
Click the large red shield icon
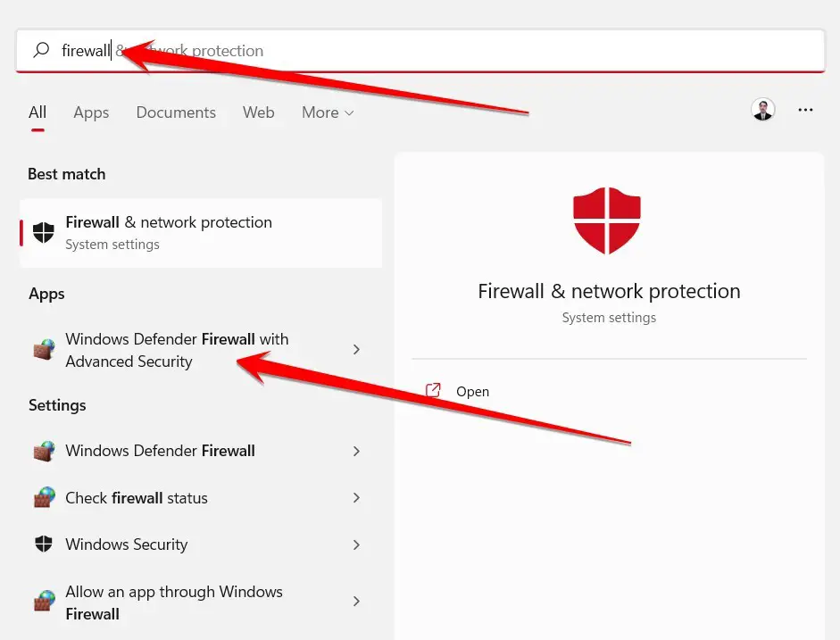(x=607, y=220)
